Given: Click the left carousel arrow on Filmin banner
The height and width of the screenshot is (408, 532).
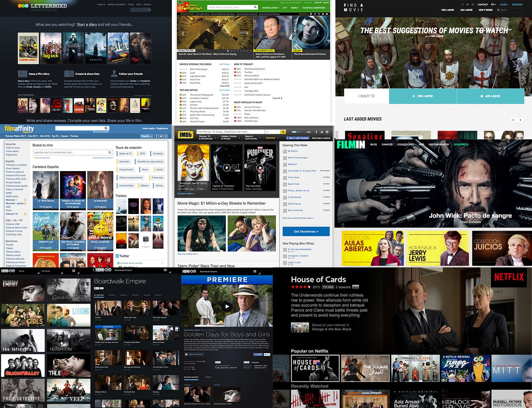Looking at the screenshot, I should click(x=338, y=181).
